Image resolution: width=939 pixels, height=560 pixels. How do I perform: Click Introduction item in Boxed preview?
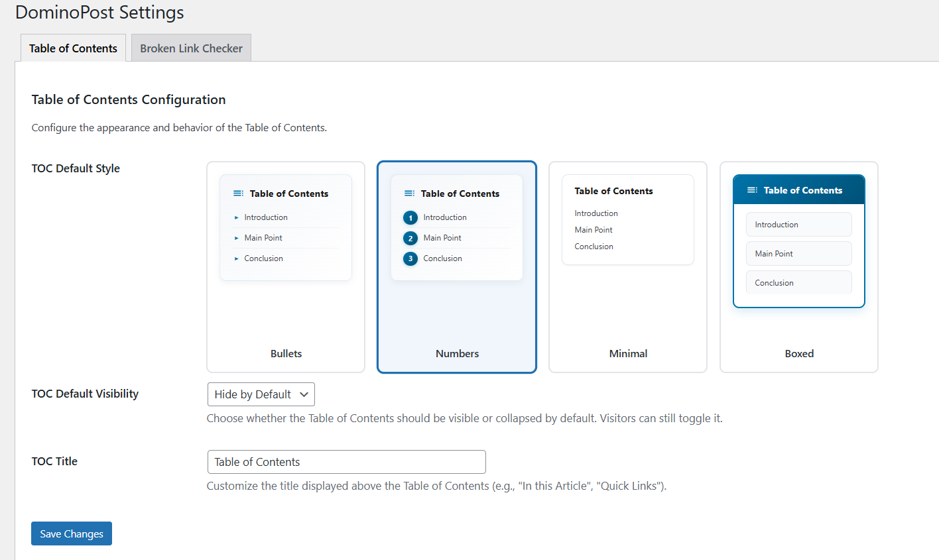coord(798,225)
